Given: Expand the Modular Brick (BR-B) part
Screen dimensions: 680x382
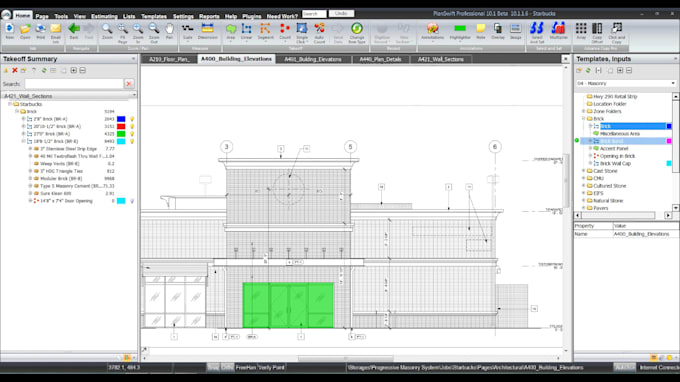Looking at the screenshot, I should pyautogui.click(x=30, y=178).
